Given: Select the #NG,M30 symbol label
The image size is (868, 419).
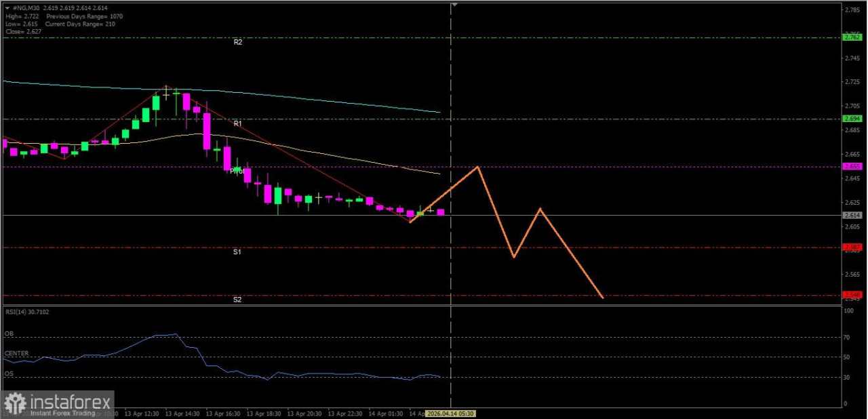Looking at the screenshot, I should (26, 8).
